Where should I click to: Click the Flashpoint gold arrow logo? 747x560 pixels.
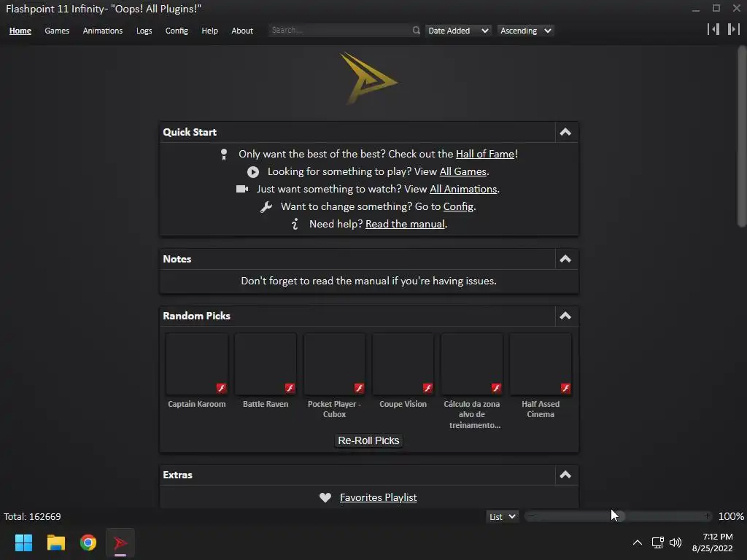point(368,78)
